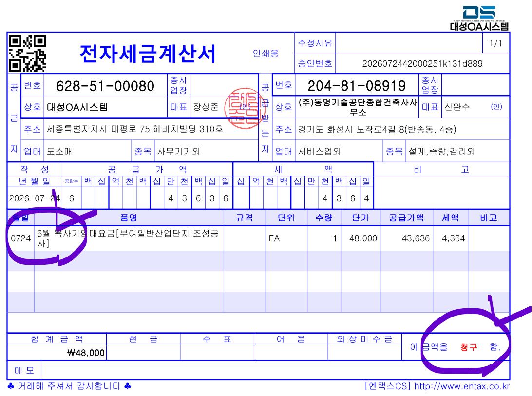Click the 품명 column header
Screen dimensions: 532x396
(x=129, y=218)
